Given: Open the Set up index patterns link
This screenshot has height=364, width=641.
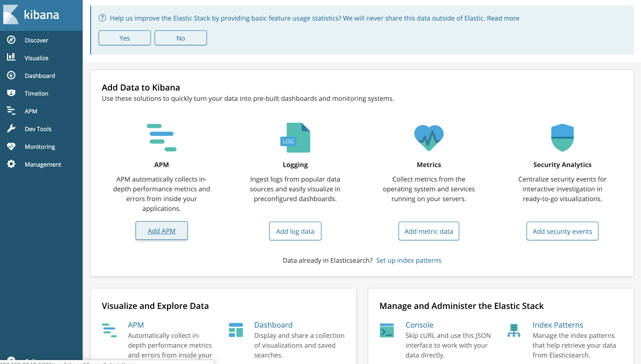Looking at the screenshot, I should coord(409,260).
